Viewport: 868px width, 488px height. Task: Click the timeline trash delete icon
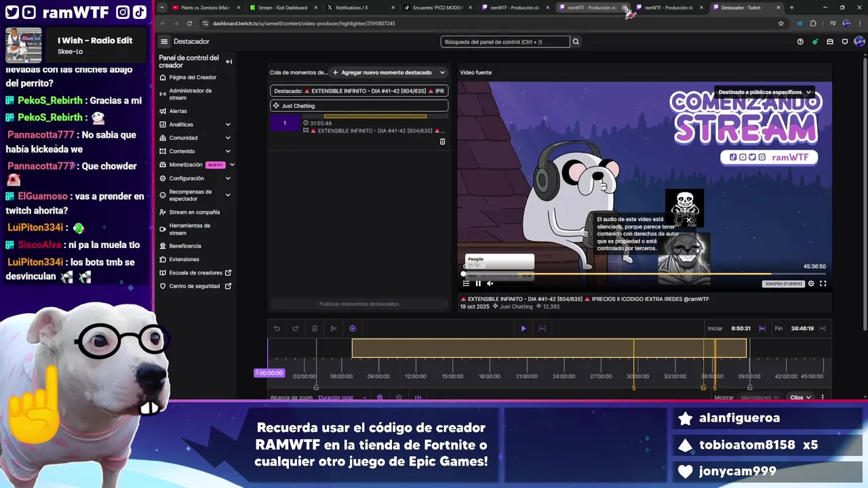(x=315, y=329)
